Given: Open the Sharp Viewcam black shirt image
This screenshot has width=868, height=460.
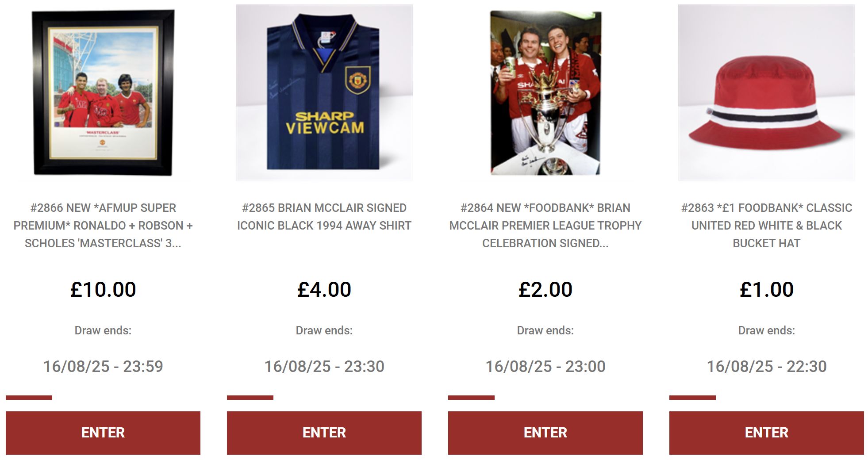Looking at the screenshot, I should point(324,93).
